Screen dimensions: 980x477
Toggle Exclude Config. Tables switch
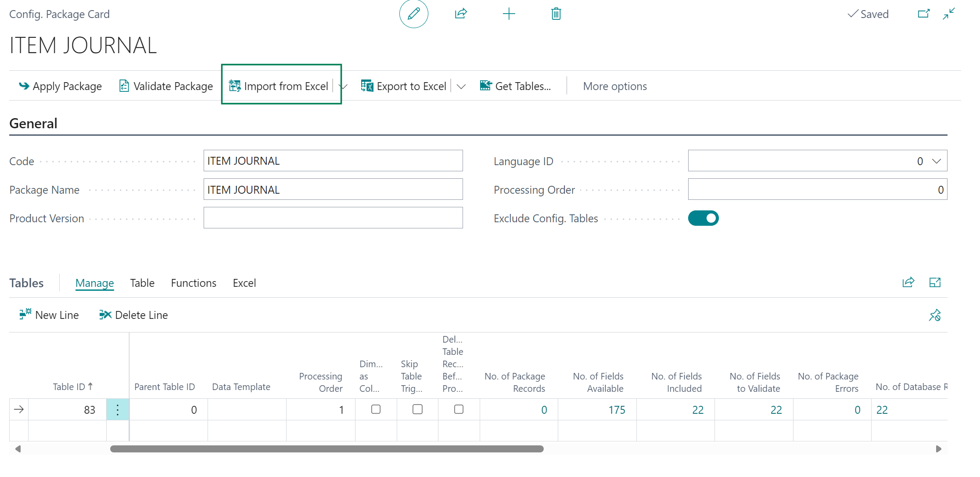point(703,218)
